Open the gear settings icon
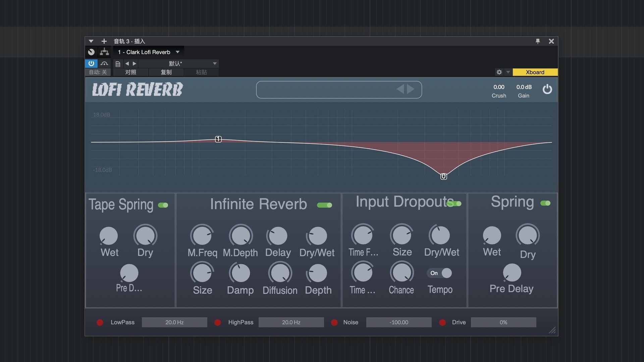 tap(499, 72)
